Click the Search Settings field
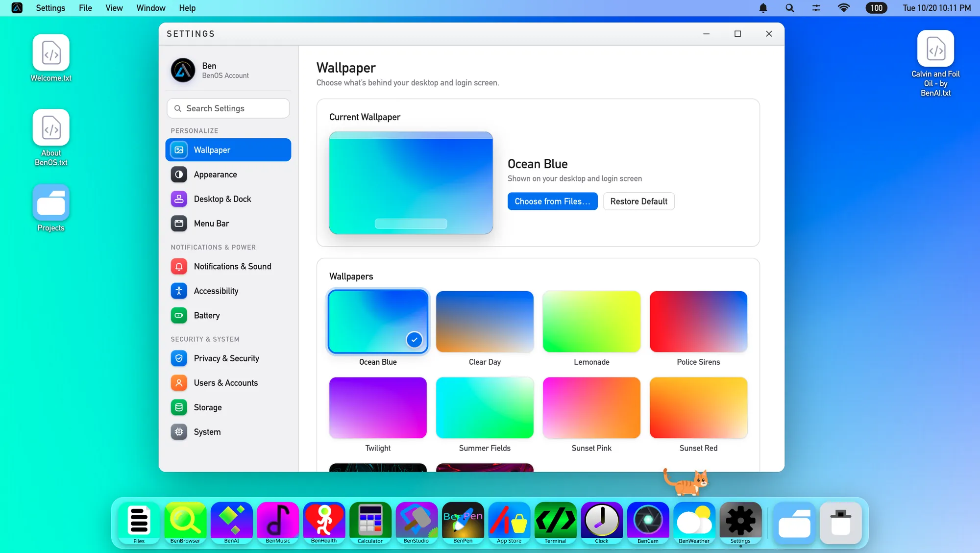This screenshot has height=553, width=980. [x=228, y=108]
